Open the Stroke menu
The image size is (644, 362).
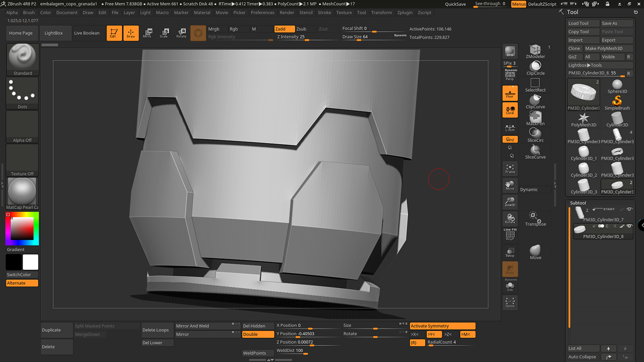[x=324, y=12]
